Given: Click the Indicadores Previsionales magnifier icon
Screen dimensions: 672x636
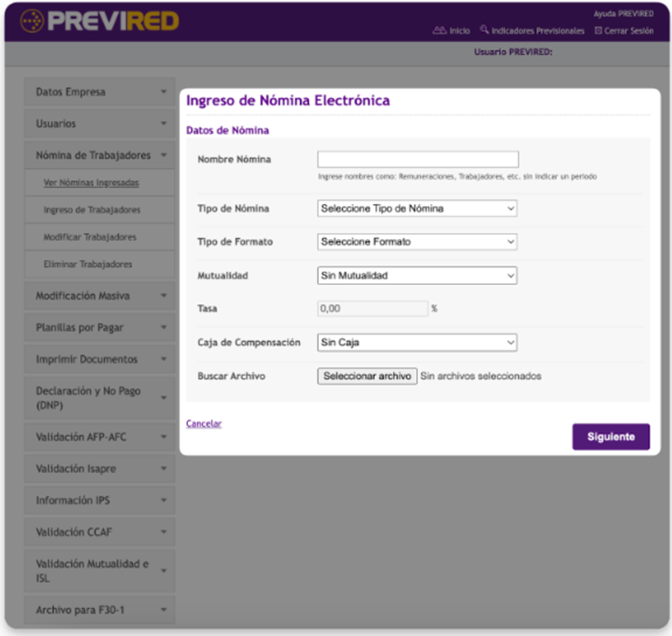Looking at the screenshot, I should (x=484, y=30).
